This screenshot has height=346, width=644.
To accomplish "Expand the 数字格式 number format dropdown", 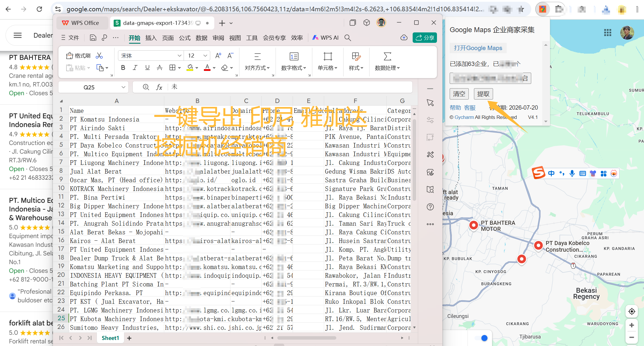I will [x=294, y=68].
